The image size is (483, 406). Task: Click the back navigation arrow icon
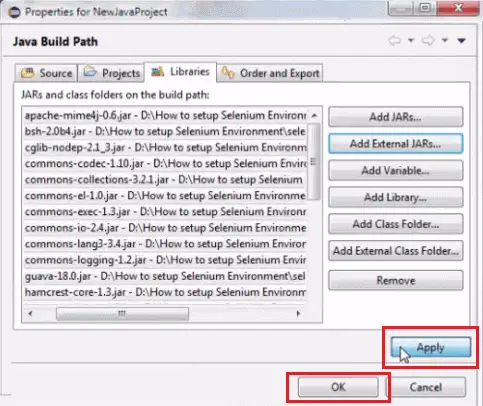tap(395, 41)
